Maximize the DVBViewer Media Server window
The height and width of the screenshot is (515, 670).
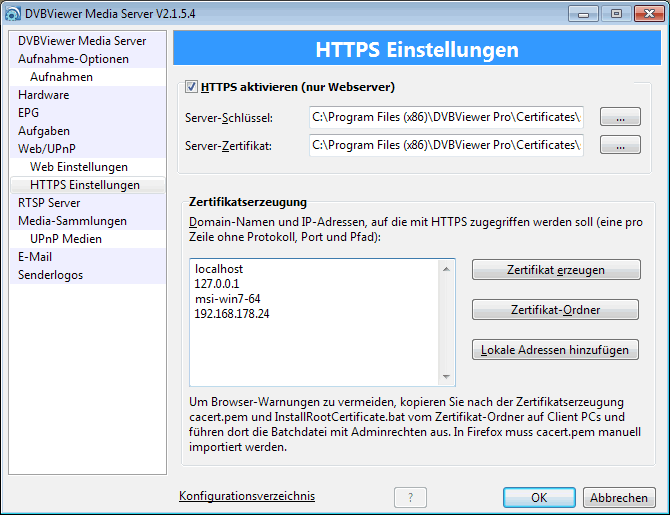pos(616,14)
